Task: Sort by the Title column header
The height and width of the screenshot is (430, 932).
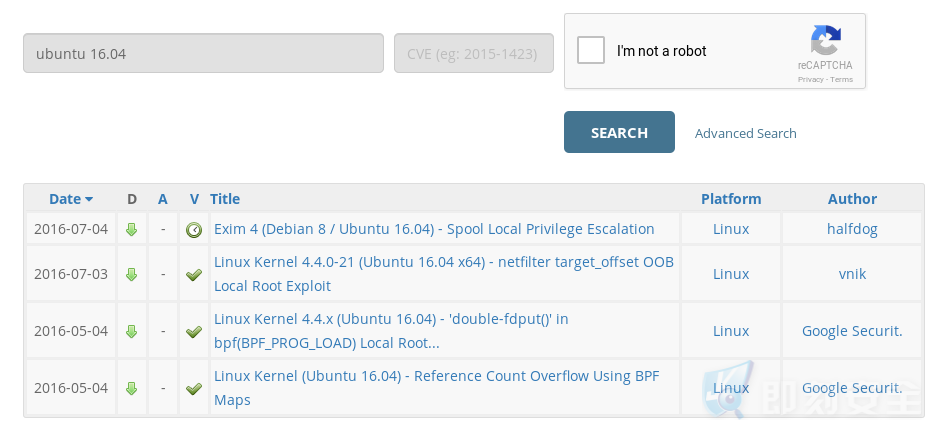Action: 225,199
